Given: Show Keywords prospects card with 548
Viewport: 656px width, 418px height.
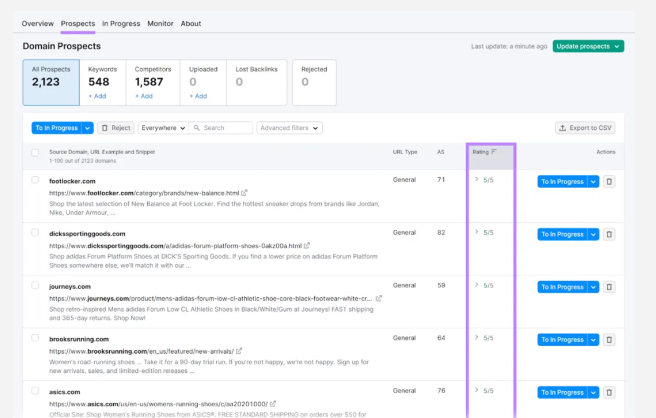Looking at the screenshot, I should tap(102, 82).
